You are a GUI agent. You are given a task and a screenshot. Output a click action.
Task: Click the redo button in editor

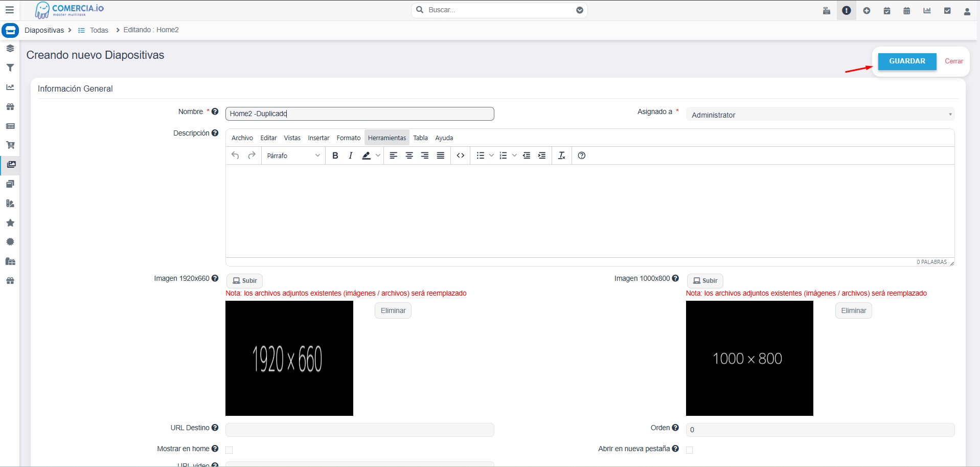[252, 155]
